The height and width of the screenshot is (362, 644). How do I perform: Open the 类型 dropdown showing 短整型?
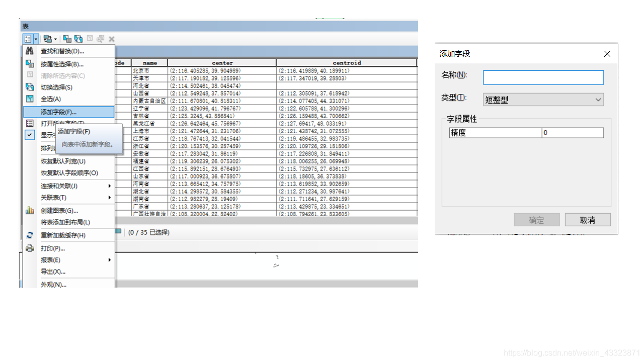pos(543,99)
